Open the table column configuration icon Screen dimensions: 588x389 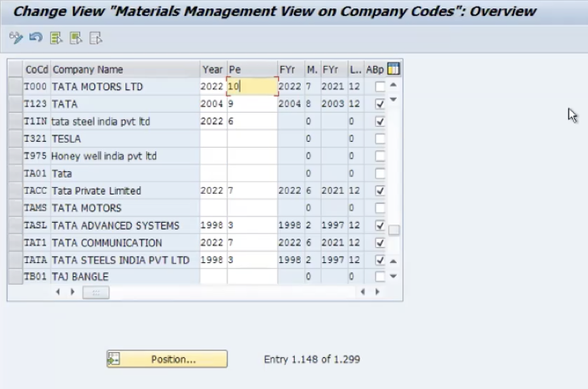393,69
